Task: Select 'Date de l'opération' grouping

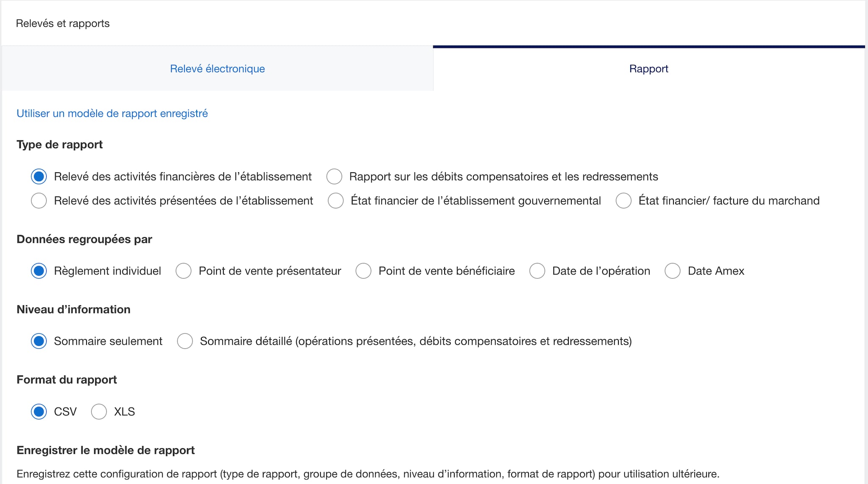Action: 537,271
